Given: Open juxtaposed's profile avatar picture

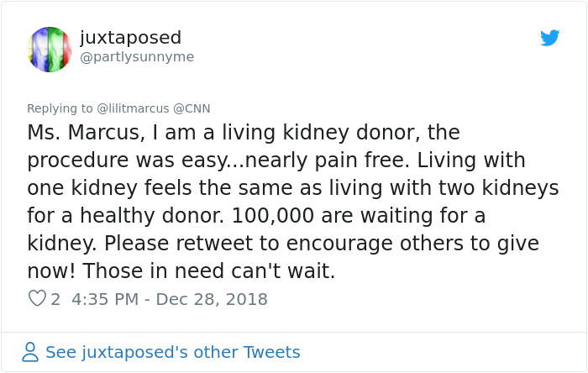Looking at the screenshot, I should pos(50,49).
